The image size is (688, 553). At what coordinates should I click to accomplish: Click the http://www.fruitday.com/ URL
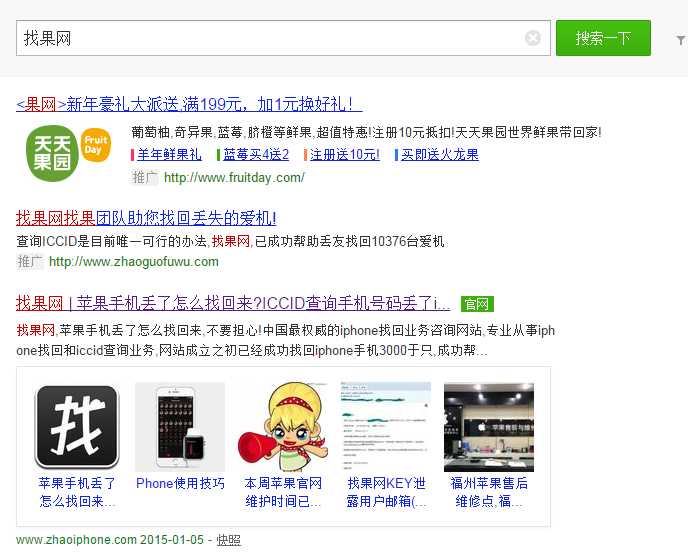(234, 177)
